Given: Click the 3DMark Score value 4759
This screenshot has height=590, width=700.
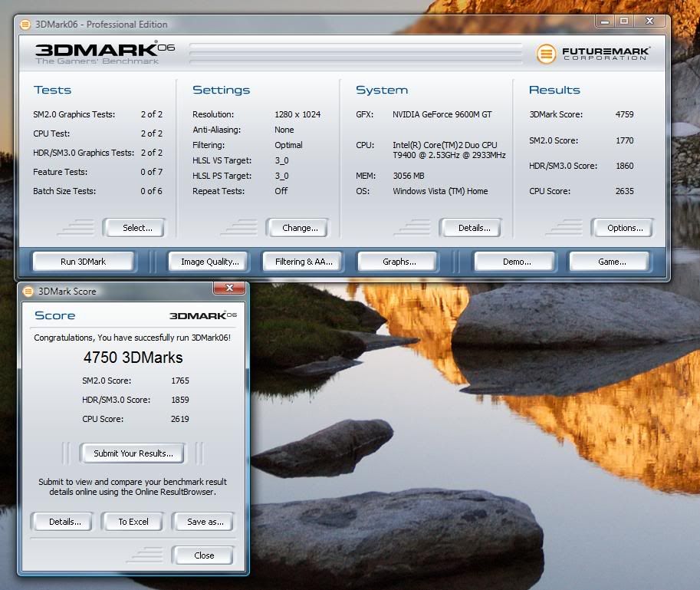Looking at the screenshot, I should click(625, 114).
